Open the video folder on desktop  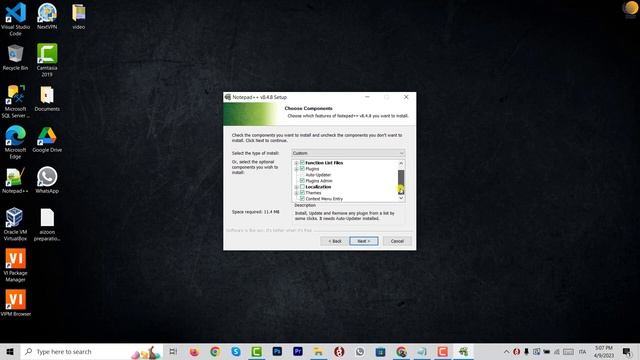point(79,16)
